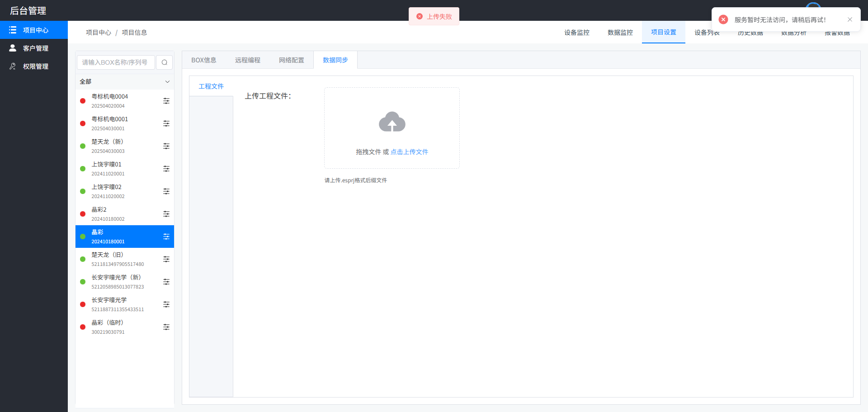Image resolution: width=868 pixels, height=412 pixels.
Task: Select device 晶彩2
Action: tap(125, 214)
